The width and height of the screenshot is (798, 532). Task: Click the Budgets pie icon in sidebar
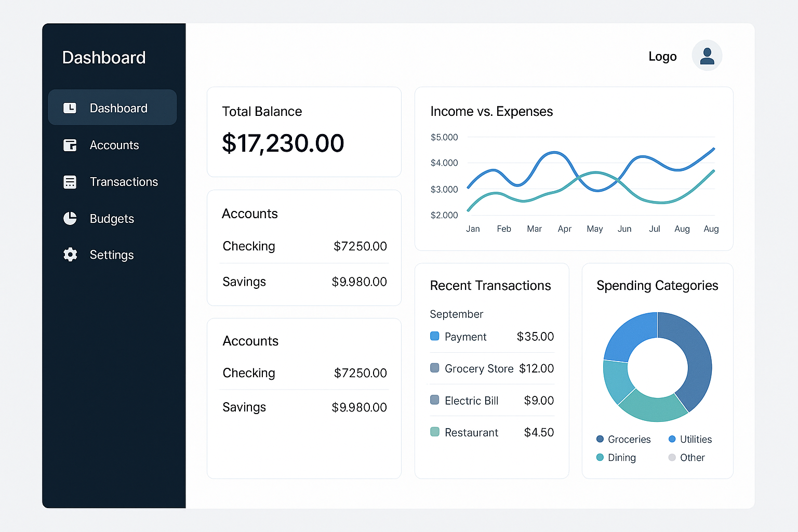point(70,218)
